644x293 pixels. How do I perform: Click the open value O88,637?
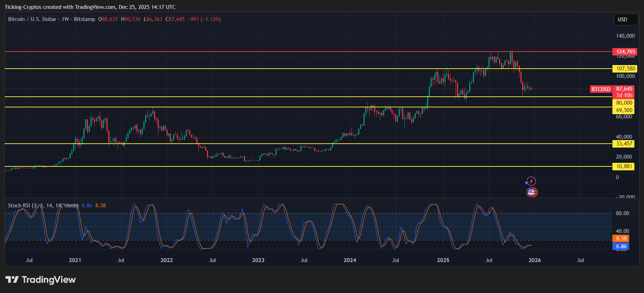click(108, 19)
